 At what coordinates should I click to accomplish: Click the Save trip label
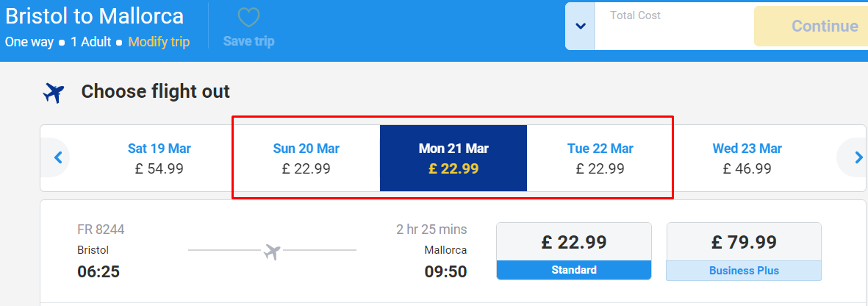[248, 42]
